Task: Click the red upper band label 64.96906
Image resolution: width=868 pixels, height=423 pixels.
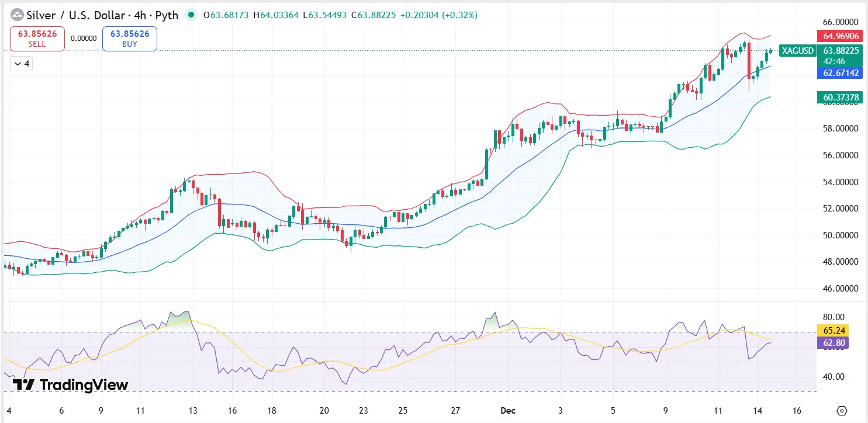Action: [x=840, y=36]
